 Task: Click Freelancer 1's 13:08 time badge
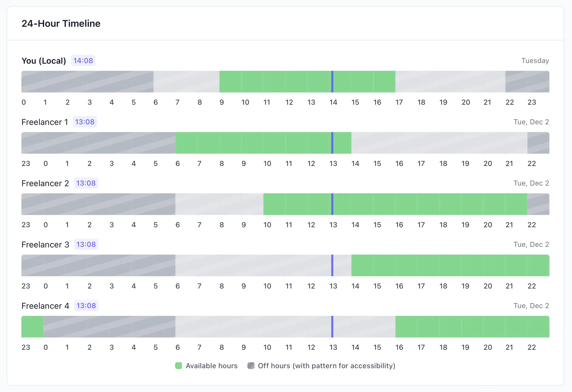85,122
